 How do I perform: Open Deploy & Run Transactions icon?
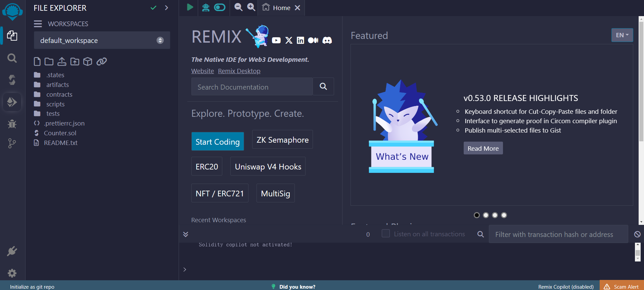12,102
